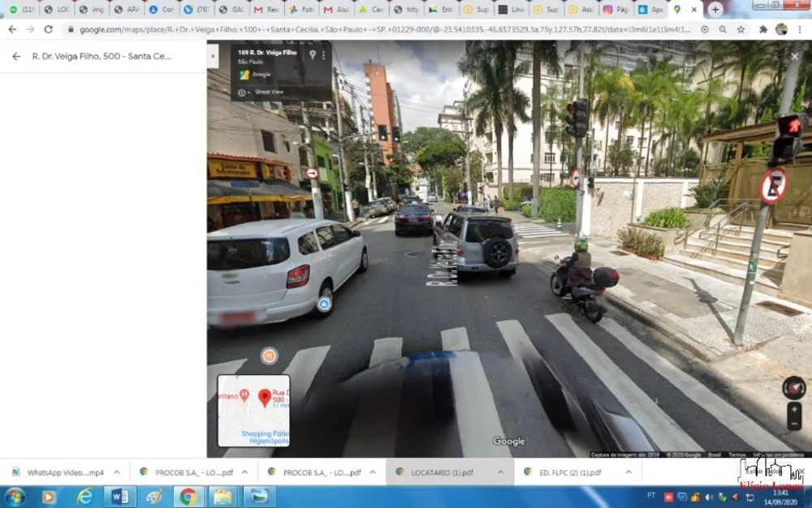Open the Windows Start menu
This screenshot has width=812, height=508.
tap(15, 497)
